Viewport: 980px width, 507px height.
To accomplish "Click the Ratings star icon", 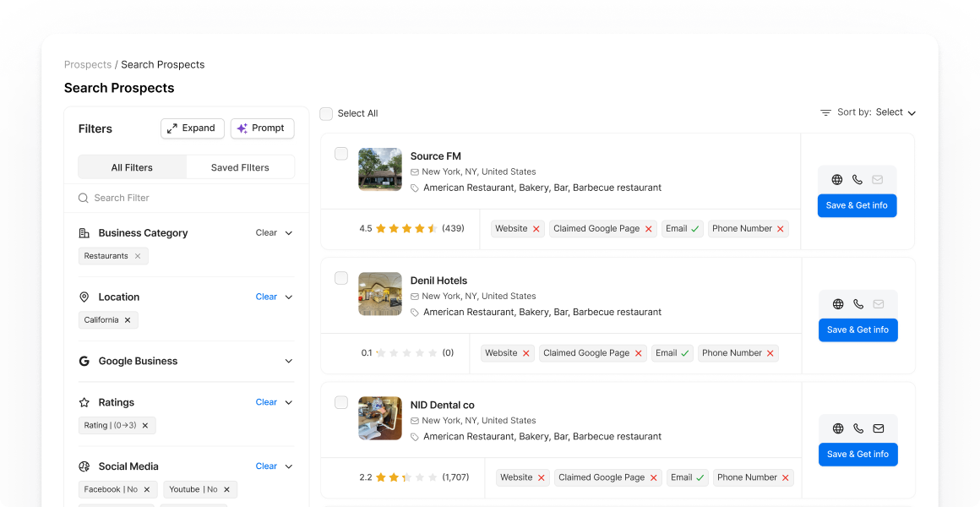I will (x=84, y=402).
